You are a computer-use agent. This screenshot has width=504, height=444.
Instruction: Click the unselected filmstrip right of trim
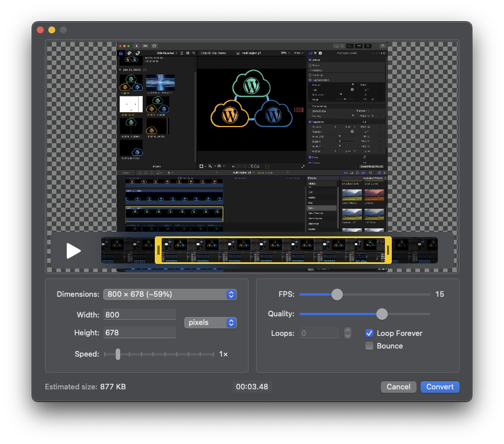[415, 250]
